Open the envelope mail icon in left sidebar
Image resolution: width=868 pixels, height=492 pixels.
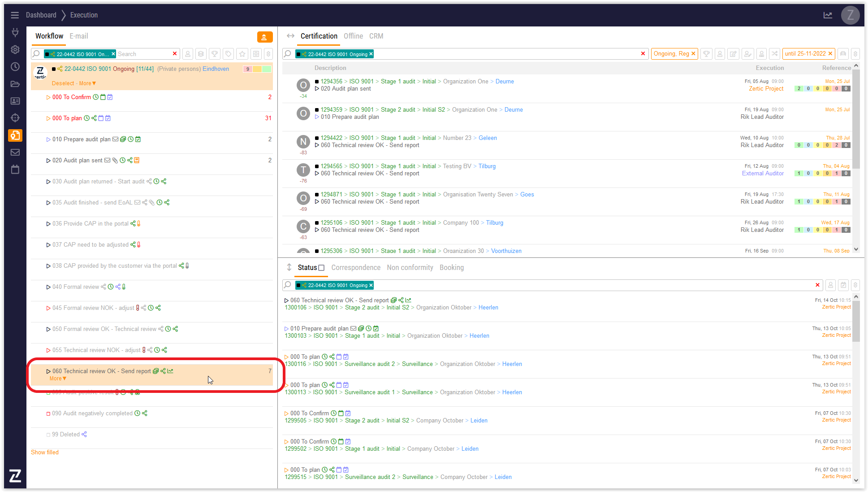(15, 152)
